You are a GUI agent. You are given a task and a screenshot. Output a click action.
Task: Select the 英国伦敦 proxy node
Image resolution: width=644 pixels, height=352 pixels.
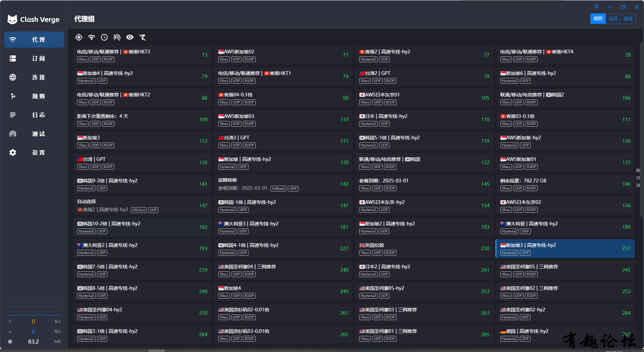click(x=424, y=249)
